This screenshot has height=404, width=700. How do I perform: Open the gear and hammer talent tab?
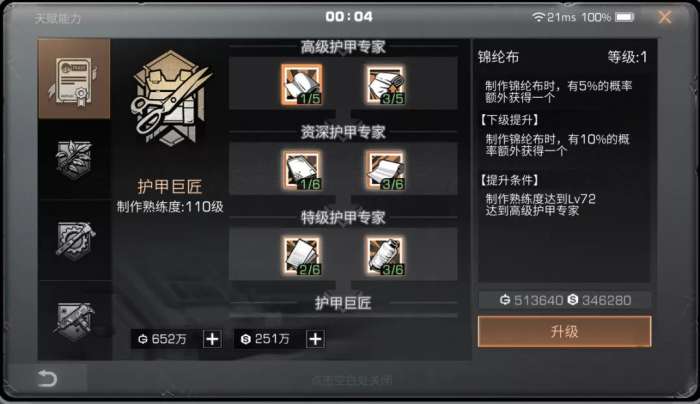[74, 240]
